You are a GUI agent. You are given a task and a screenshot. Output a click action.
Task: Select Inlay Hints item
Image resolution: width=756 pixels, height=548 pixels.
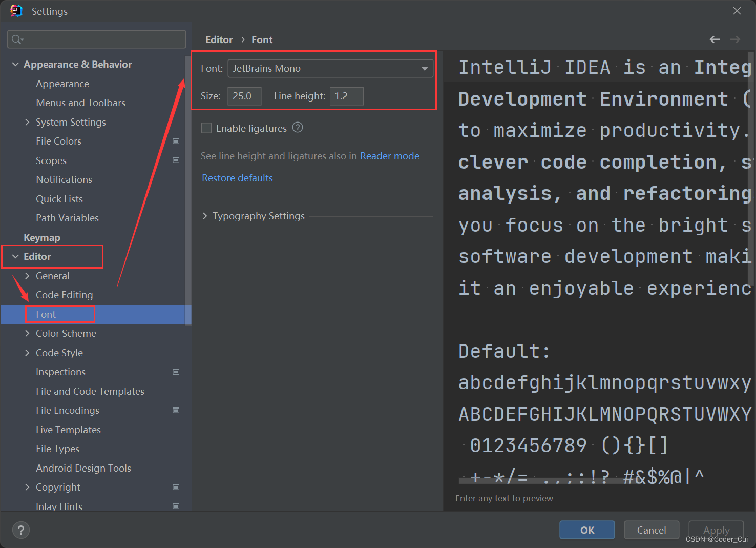pos(59,506)
